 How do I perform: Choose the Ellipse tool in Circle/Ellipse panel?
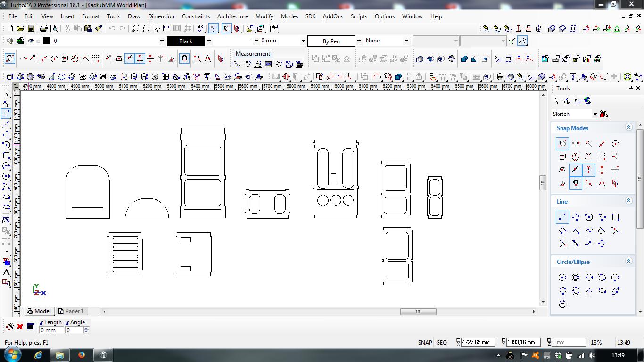[x=602, y=291]
